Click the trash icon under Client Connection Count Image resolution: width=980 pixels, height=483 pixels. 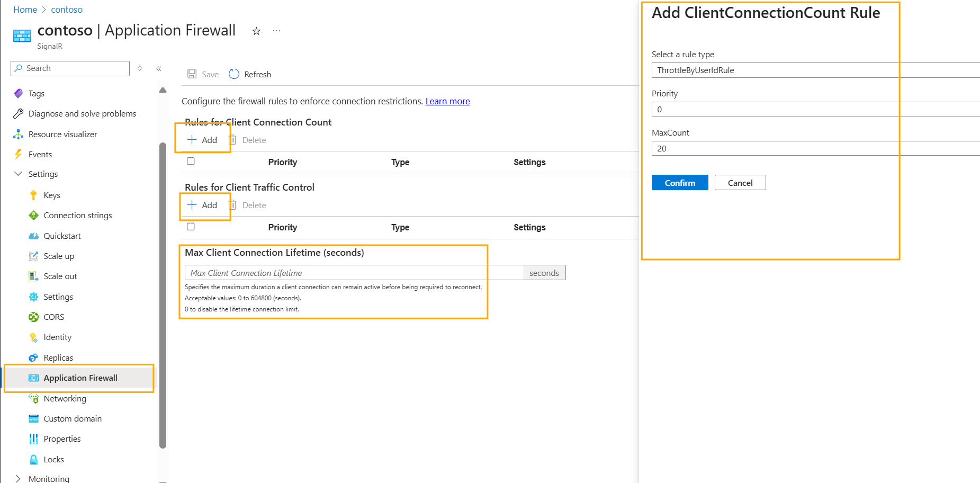pyautogui.click(x=232, y=140)
